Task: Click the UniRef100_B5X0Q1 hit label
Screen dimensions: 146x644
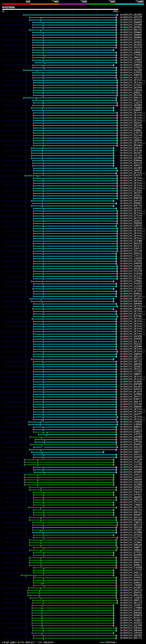Action: 131,95
